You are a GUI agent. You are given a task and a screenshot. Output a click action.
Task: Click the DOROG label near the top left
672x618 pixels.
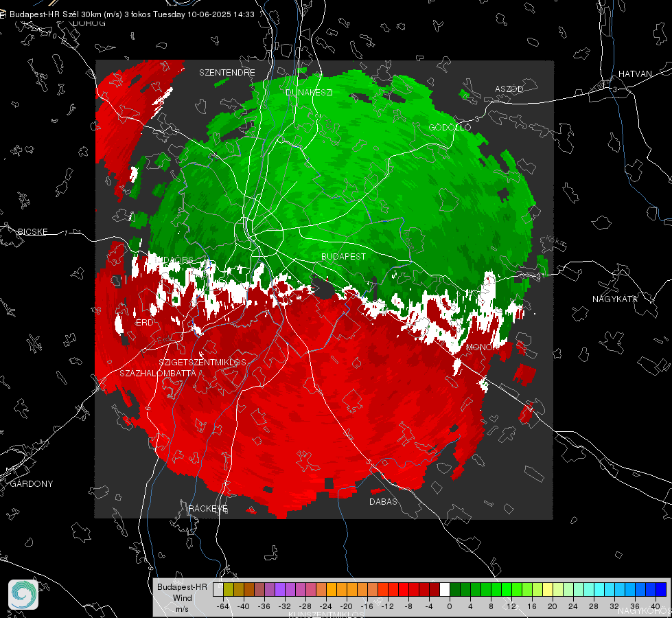(89, 23)
